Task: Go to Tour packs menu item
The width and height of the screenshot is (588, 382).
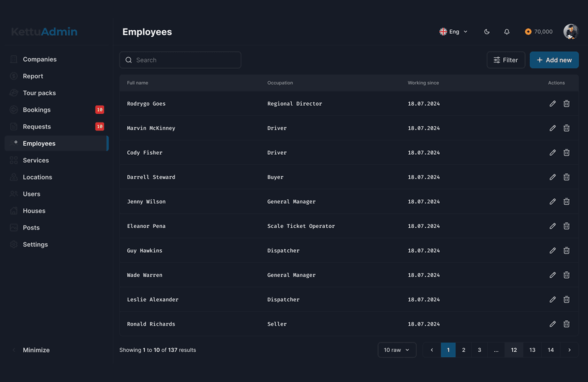Action: point(39,93)
